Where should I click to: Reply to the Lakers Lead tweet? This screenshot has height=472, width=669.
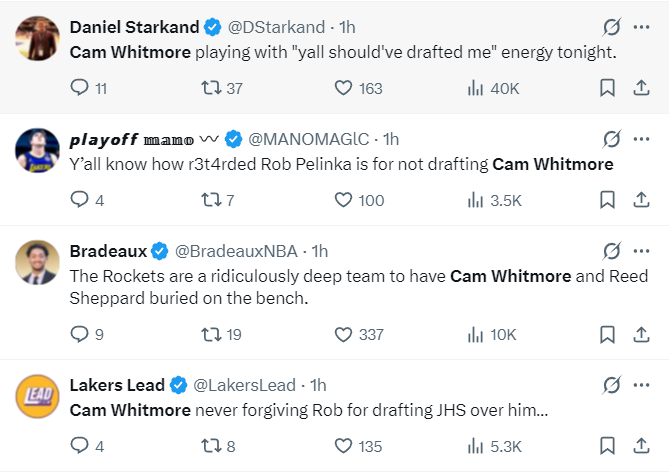(81, 446)
